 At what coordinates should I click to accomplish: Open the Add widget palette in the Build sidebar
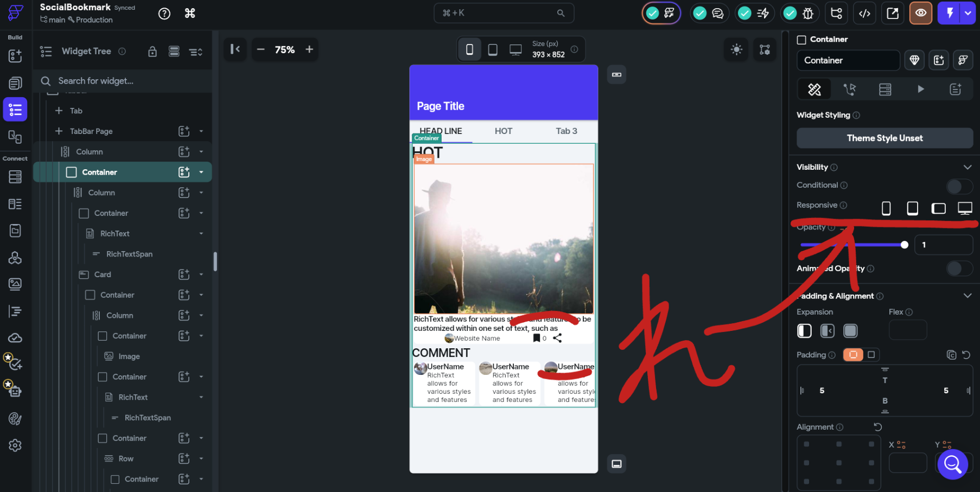[x=15, y=56]
